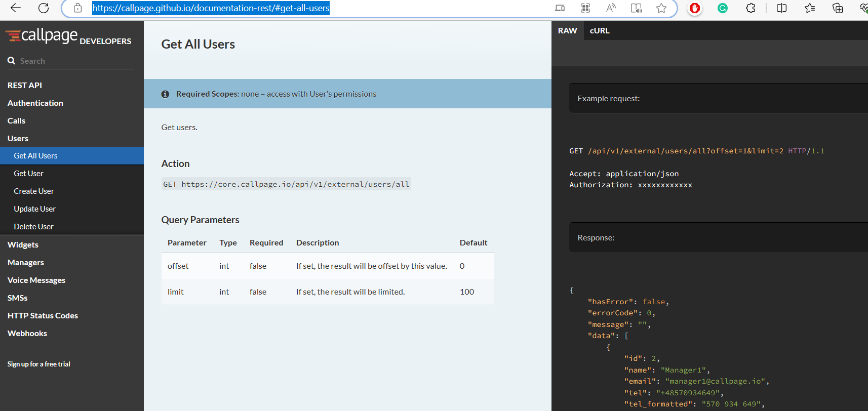Click the Accept application/json line
The width and height of the screenshot is (868, 411).
[624, 174]
